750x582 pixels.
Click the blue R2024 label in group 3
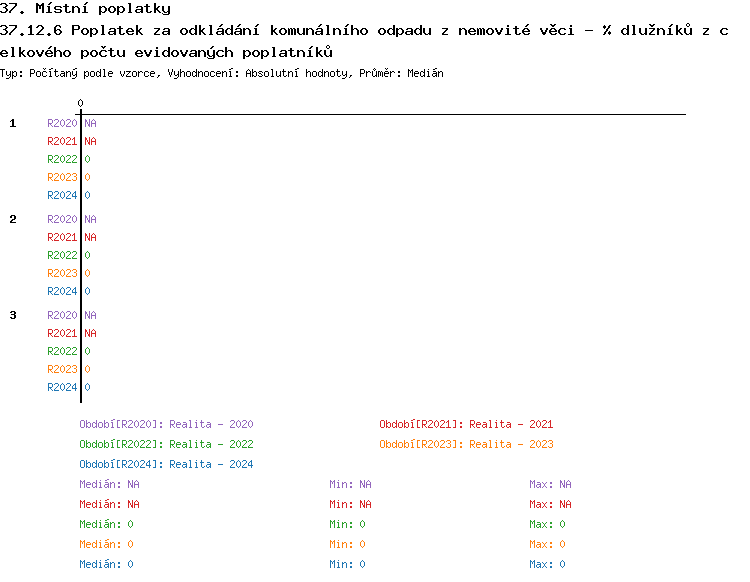tap(62, 387)
